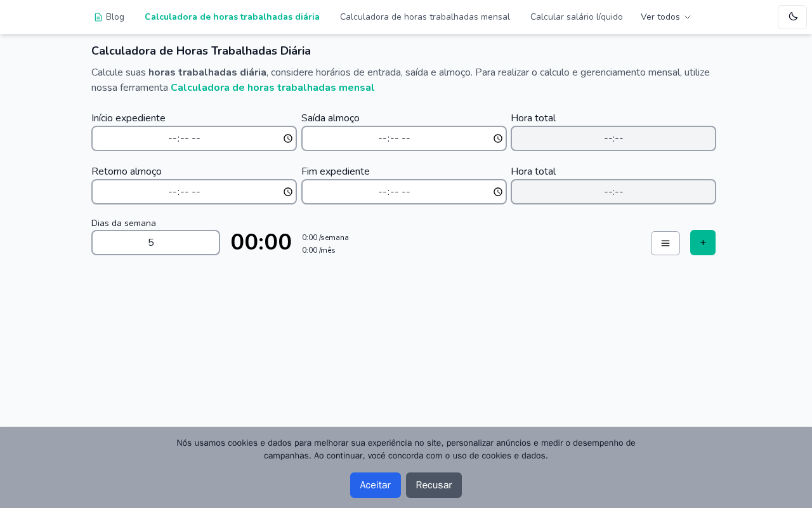Decline cookies with the Recusar button

click(434, 485)
